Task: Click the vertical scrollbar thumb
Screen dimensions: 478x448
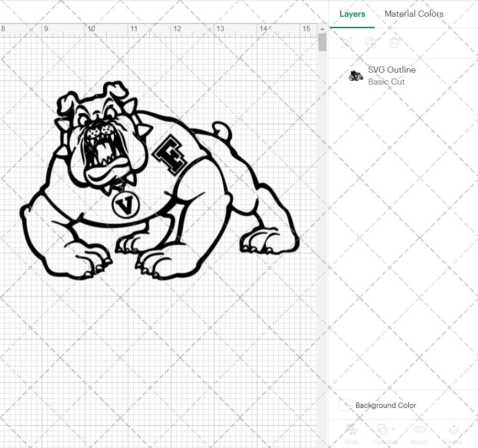Action: [x=322, y=43]
